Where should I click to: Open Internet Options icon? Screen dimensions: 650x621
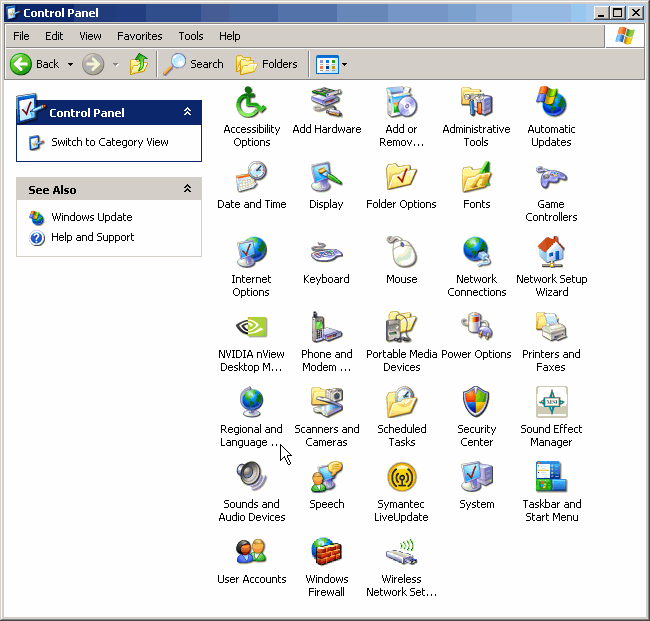[x=251, y=252]
